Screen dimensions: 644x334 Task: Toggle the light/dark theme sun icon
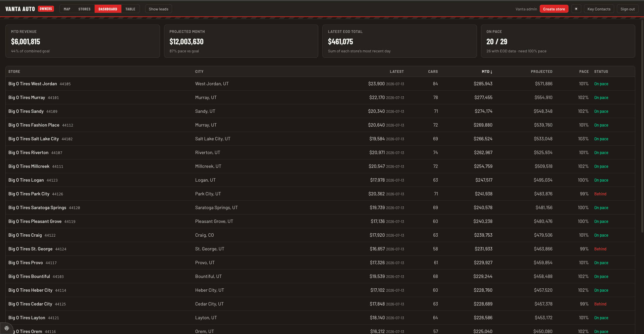(576, 9)
